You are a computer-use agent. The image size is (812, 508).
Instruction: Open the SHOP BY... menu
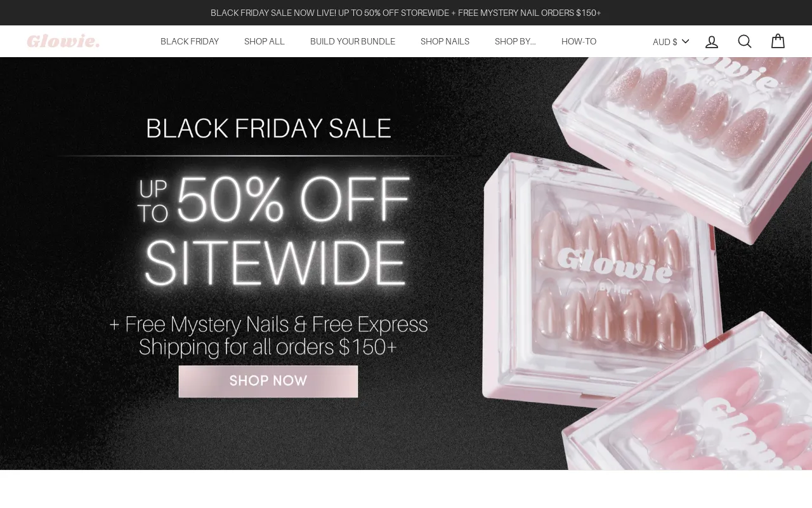point(515,41)
